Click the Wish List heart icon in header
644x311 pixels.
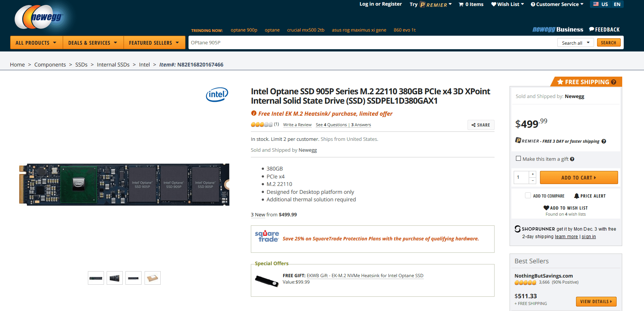[x=494, y=5]
